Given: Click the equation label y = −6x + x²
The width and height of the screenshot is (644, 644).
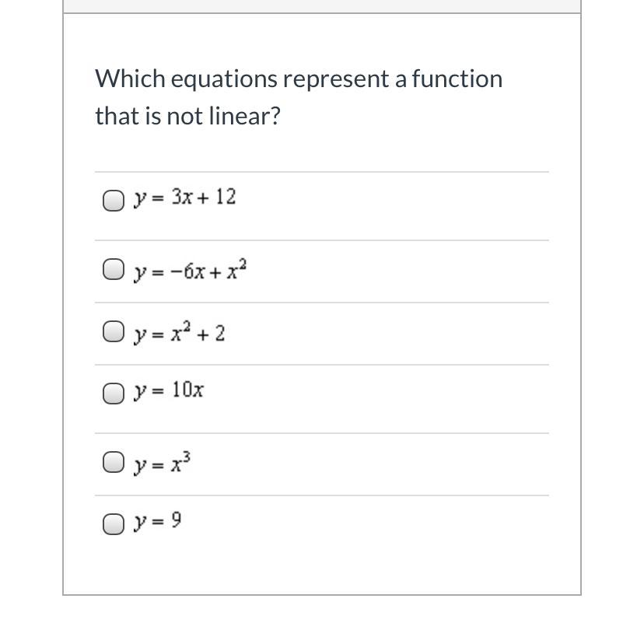Looking at the screenshot, I should pos(190,271).
